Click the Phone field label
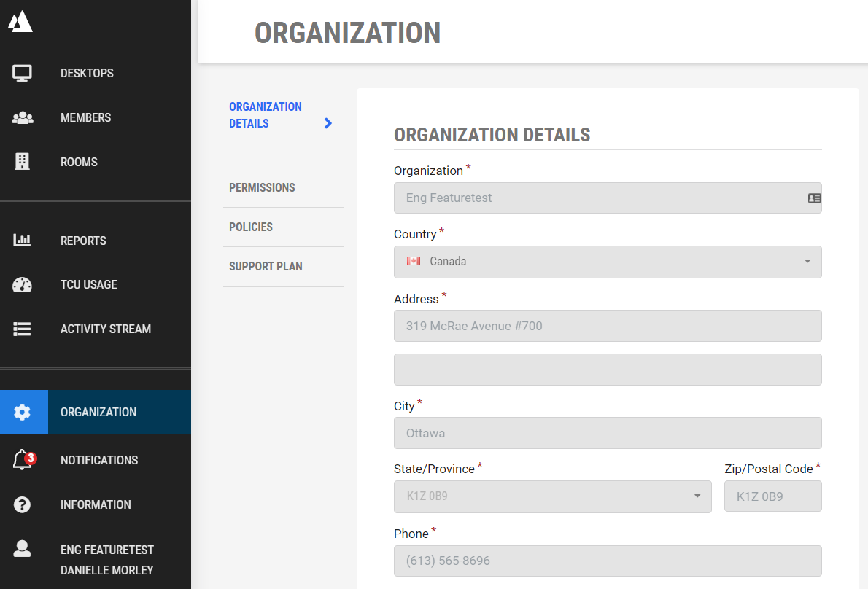This screenshot has width=868, height=589. 411,534
